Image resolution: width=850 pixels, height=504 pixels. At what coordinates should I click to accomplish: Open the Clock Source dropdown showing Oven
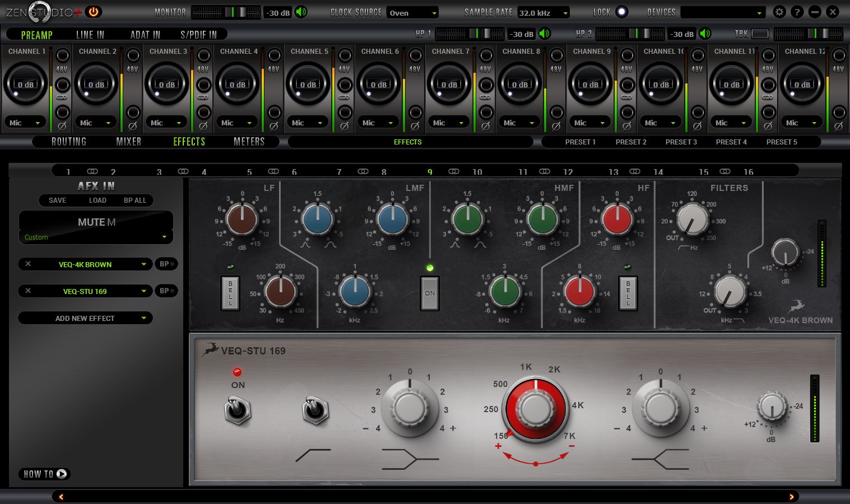tap(412, 12)
